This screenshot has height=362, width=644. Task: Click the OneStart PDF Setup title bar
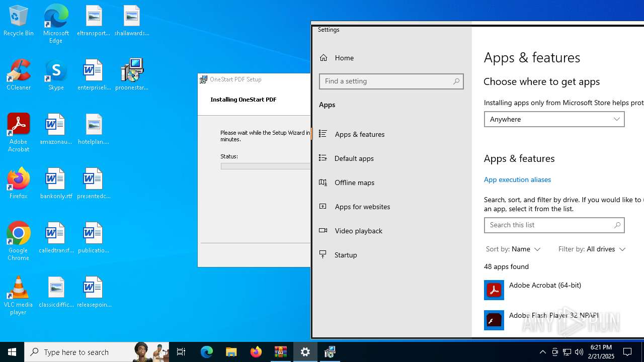(x=255, y=79)
